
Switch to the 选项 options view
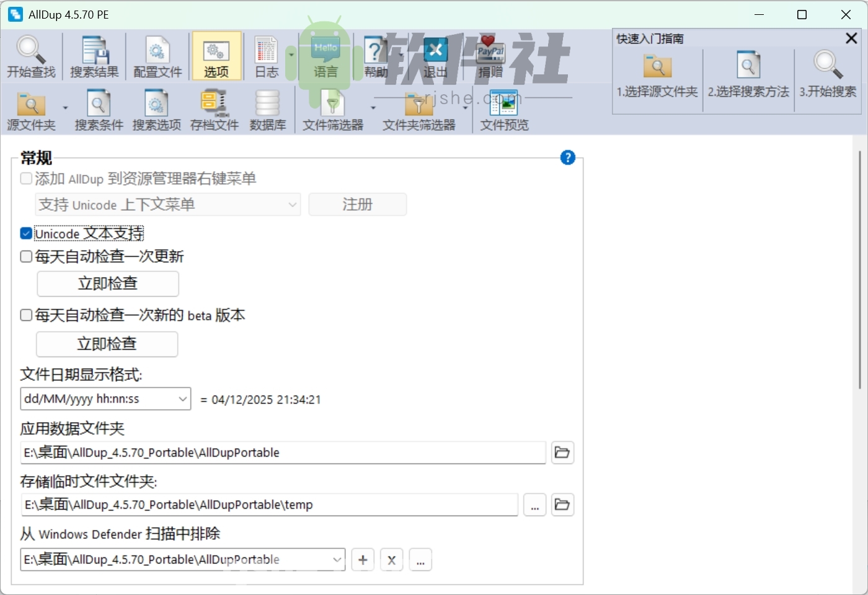pos(216,56)
